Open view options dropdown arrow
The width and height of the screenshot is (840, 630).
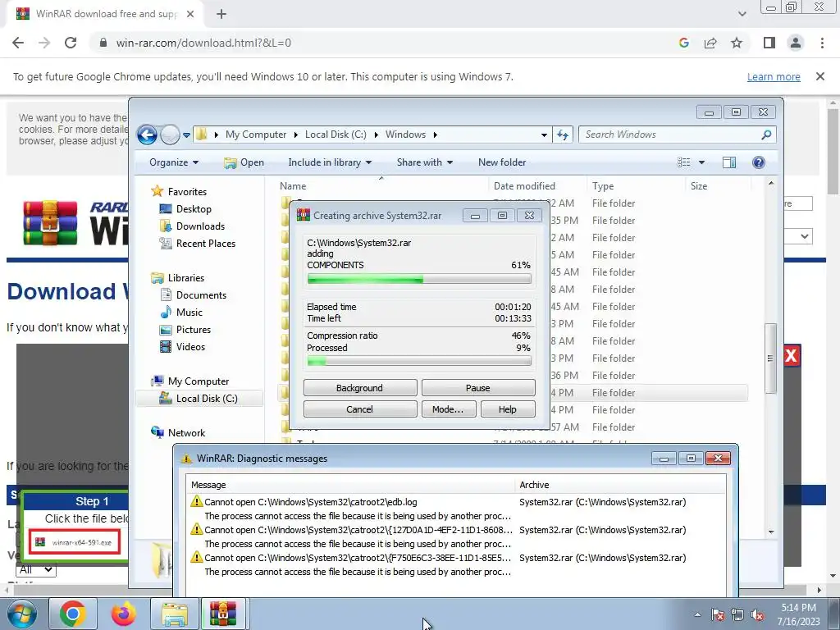[701, 162]
